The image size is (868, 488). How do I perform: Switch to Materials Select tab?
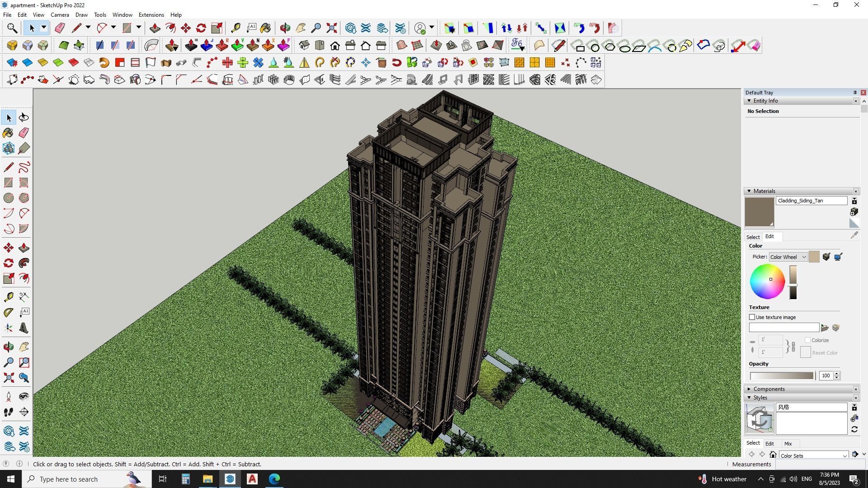tap(753, 237)
